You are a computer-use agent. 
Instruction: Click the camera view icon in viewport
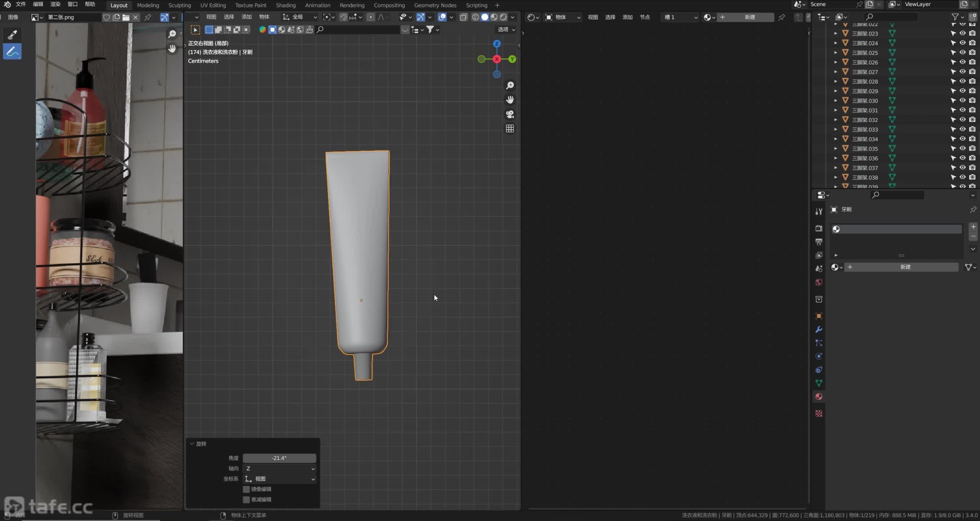510,114
